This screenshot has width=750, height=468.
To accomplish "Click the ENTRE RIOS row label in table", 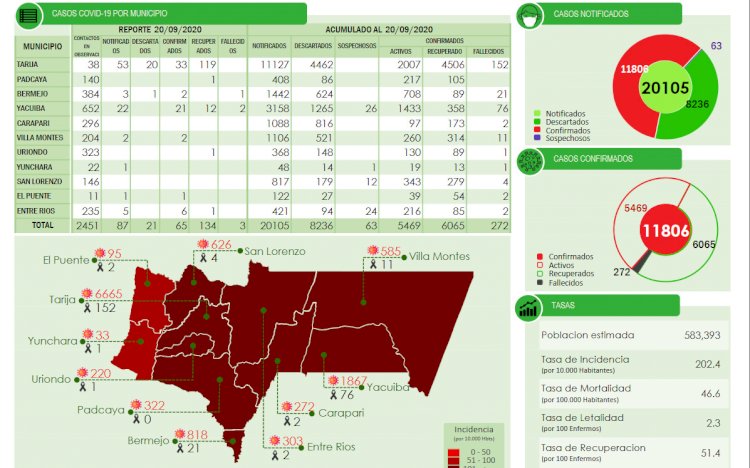I will coord(35,211).
